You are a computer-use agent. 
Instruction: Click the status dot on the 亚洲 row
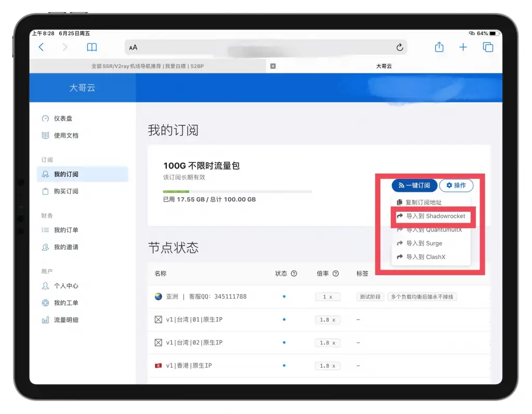(x=284, y=296)
